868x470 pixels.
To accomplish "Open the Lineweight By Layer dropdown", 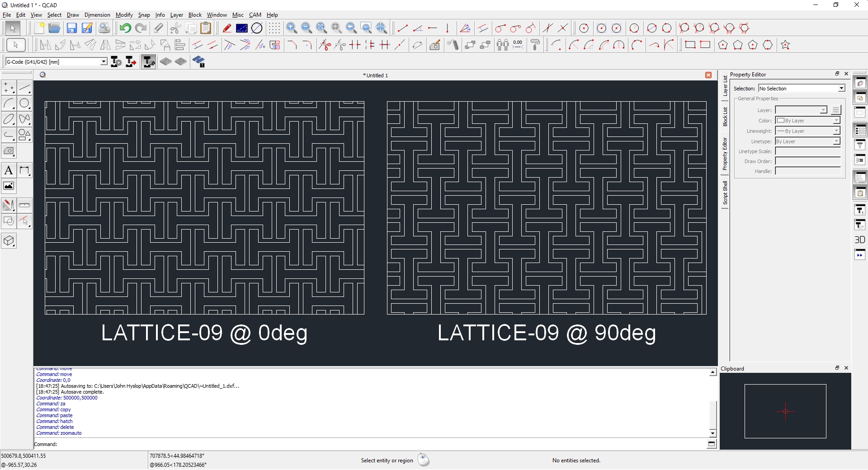I will coord(836,131).
